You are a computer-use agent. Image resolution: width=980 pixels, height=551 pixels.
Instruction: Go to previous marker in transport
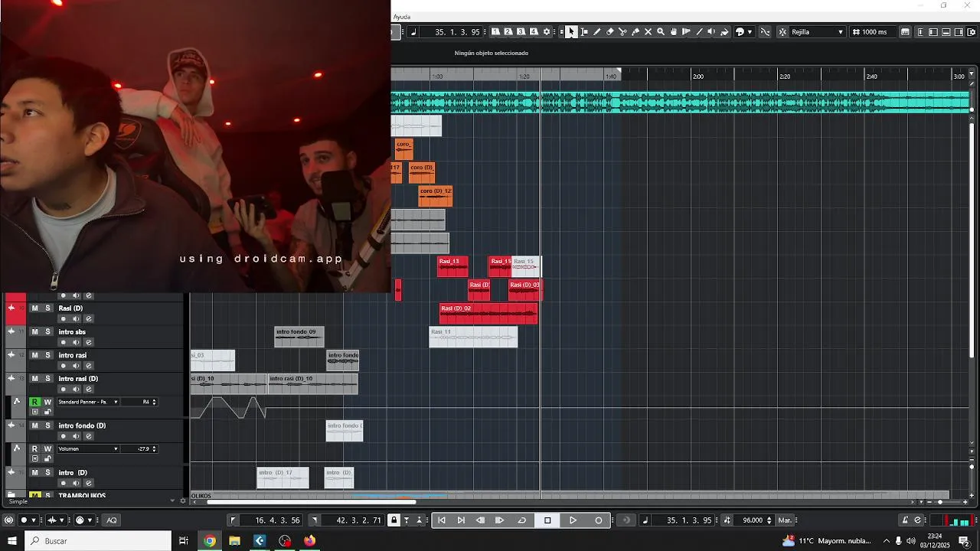(x=441, y=520)
